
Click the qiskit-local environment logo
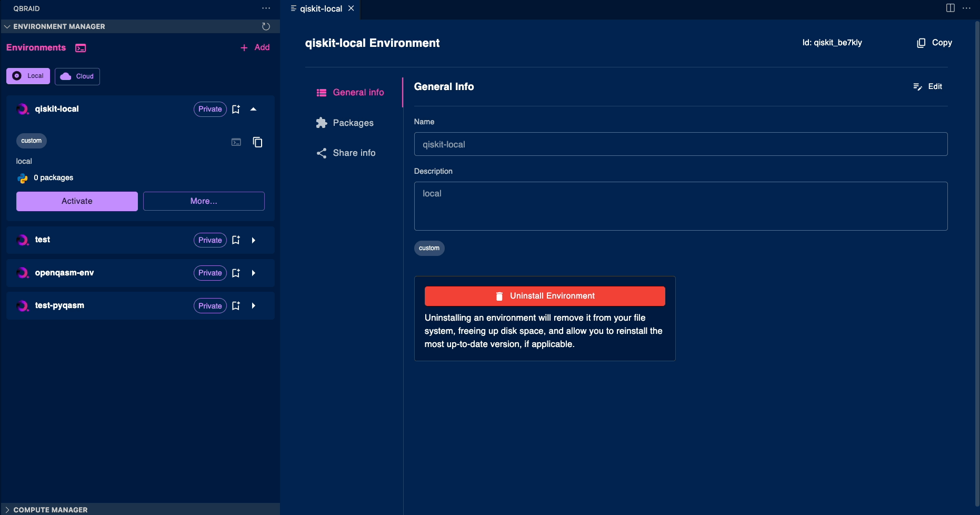pyautogui.click(x=23, y=109)
